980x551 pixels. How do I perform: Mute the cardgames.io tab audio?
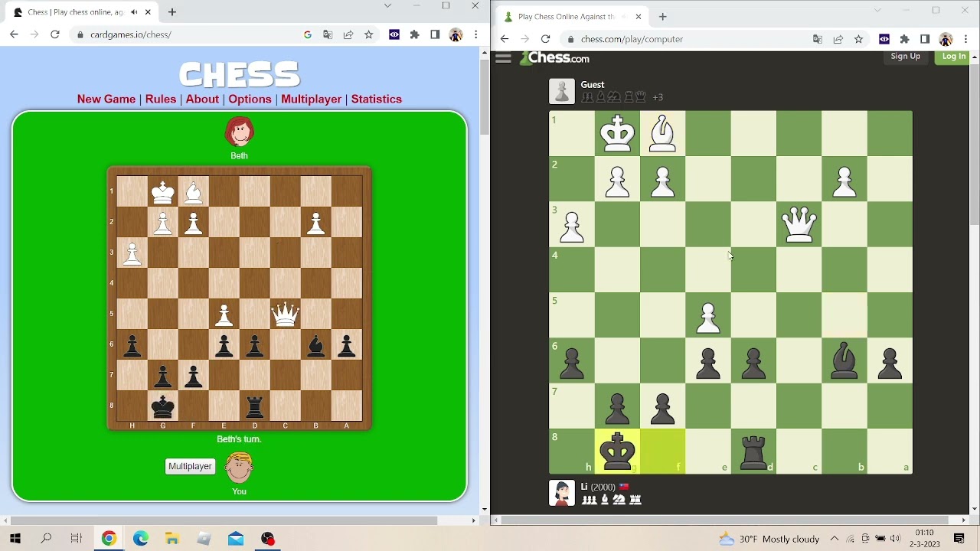pyautogui.click(x=134, y=12)
